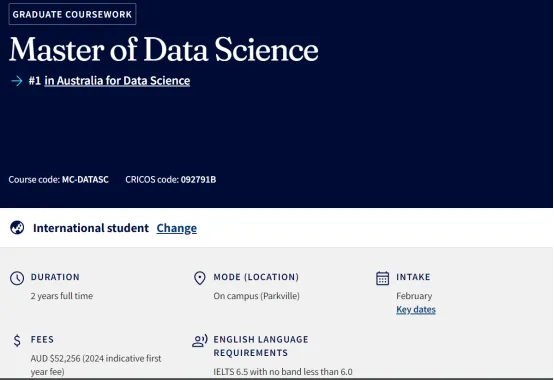This screenshot has height=380, width=554.
Task: Click the Graduate Coursework badge
Action: click(x=72, y=14)
